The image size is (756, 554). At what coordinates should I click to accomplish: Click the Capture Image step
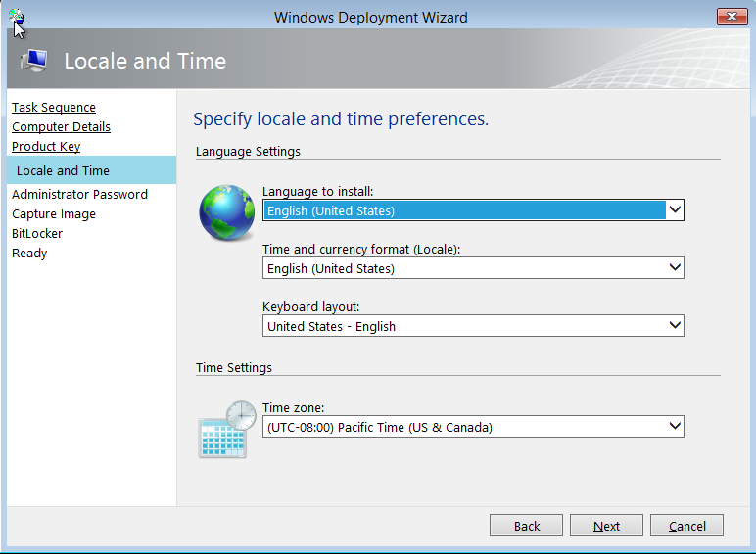(54, 214)
